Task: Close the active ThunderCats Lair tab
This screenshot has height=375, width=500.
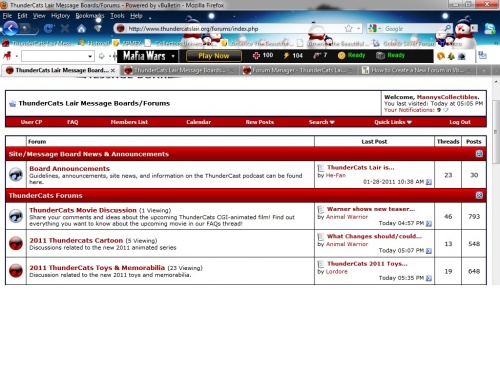Action: click(x=113, y=70)
